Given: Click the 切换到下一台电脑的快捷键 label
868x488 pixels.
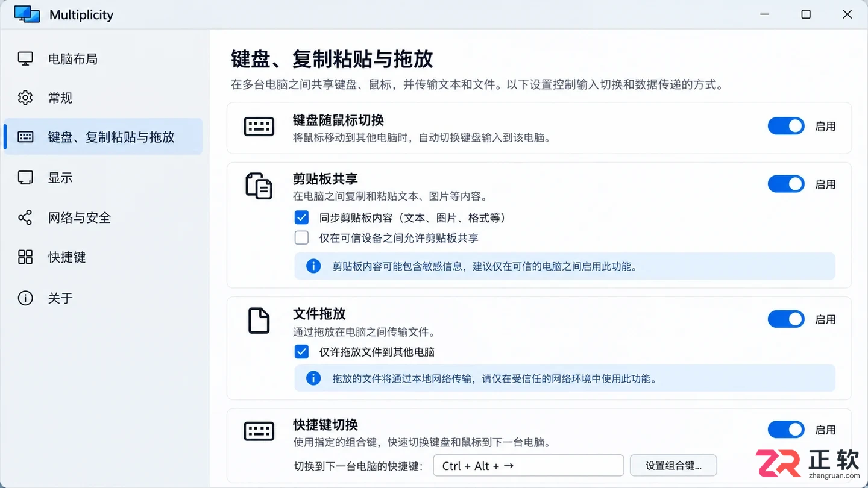Looking at the screenshot, I should pyautogui.click(x=359, y=466).
